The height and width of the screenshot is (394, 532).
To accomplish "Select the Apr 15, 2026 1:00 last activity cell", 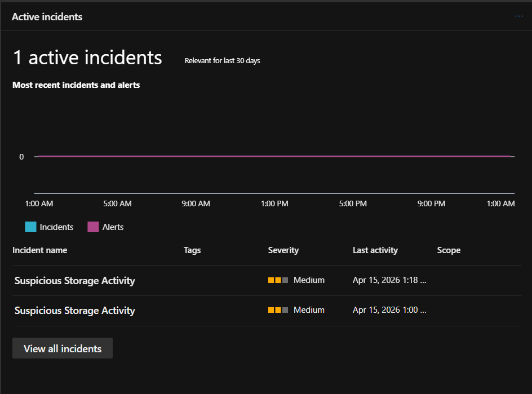I will coord(389,310).
